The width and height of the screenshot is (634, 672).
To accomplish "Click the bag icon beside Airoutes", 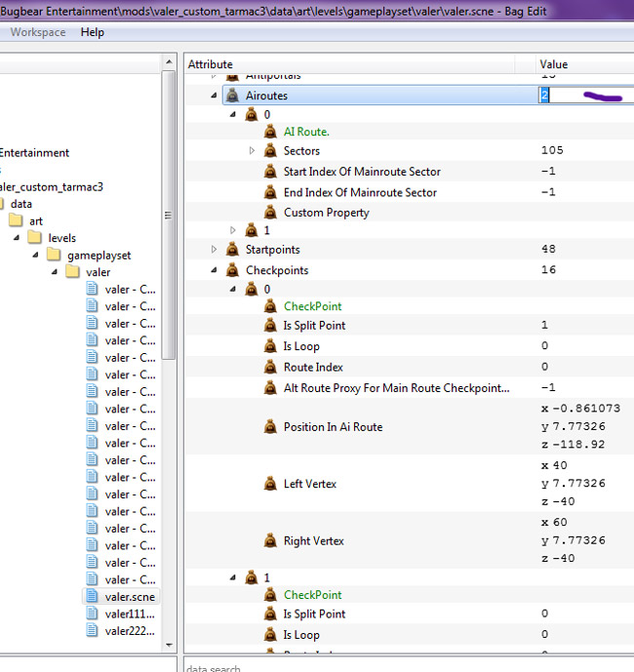I will (232, 96).
